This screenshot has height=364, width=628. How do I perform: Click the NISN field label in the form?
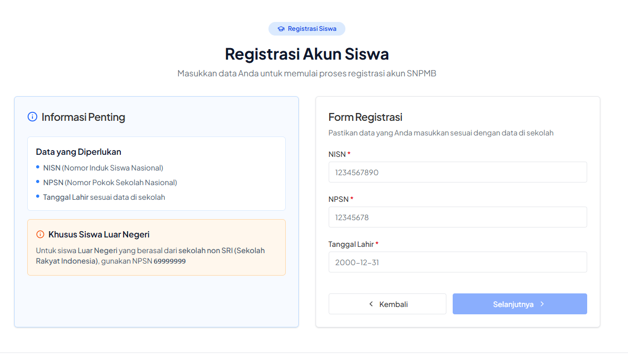pos(337,154)
